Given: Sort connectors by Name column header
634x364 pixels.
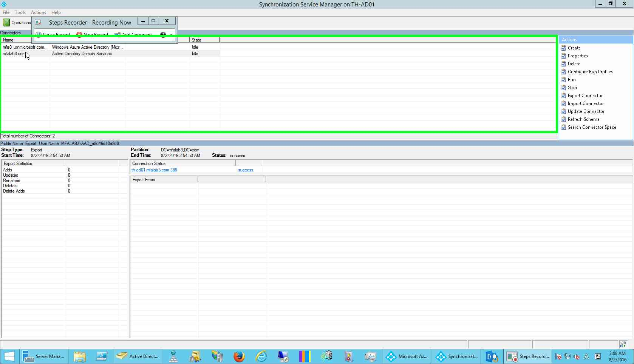Looking at the screenshot, I should (17, 40).
